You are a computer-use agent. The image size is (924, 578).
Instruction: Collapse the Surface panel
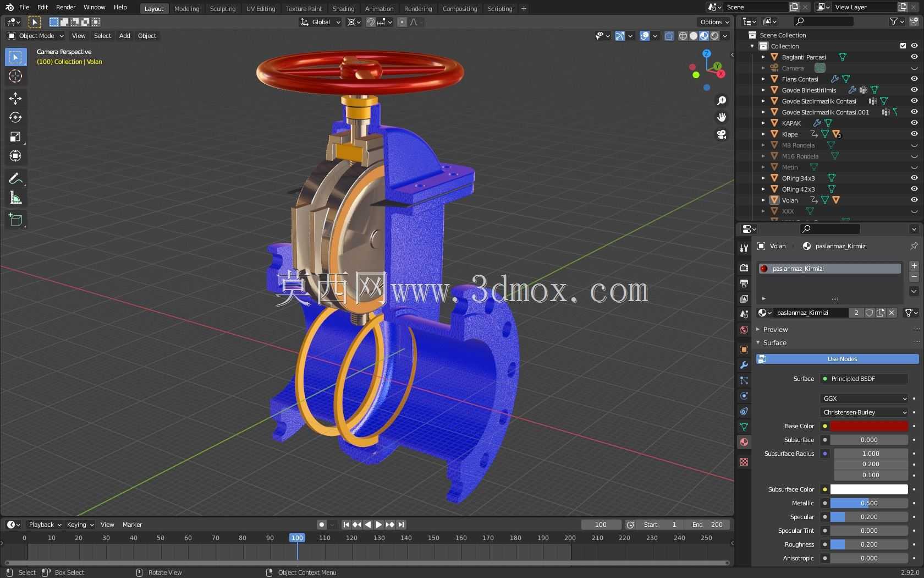[x=774, y=343]
